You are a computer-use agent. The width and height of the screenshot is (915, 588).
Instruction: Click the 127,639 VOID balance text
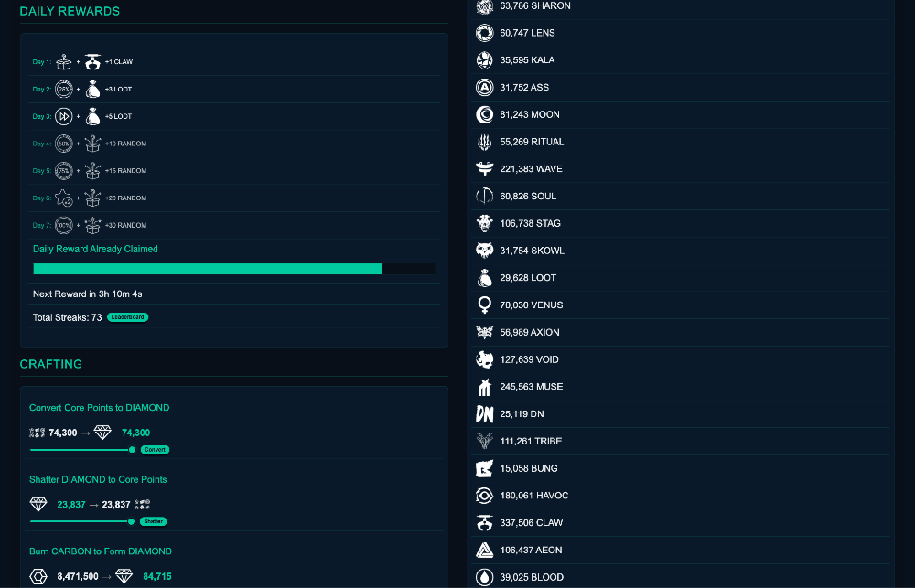click(x=529, y=360)
